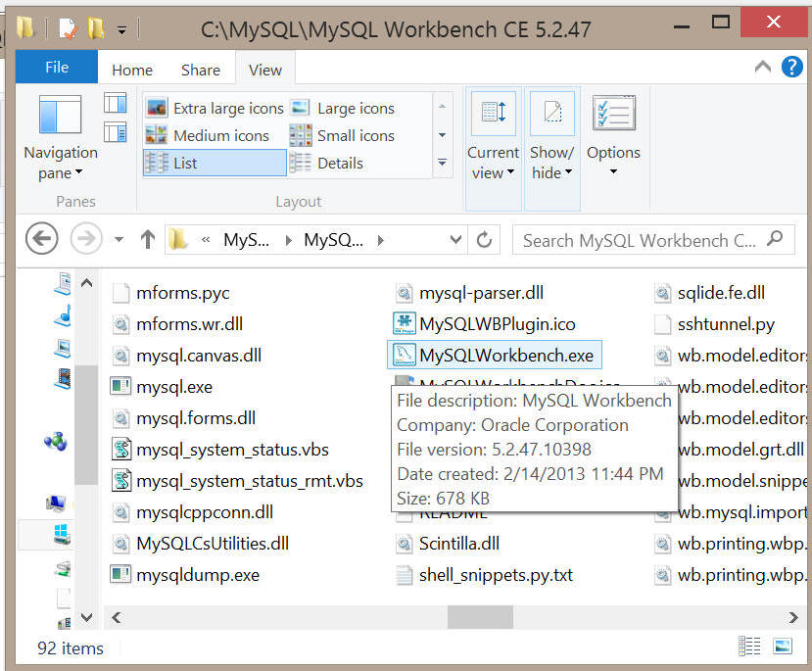The image size is (812, 671).
Task: Switch to large thumbnails view in status bar
Action: 782,647
